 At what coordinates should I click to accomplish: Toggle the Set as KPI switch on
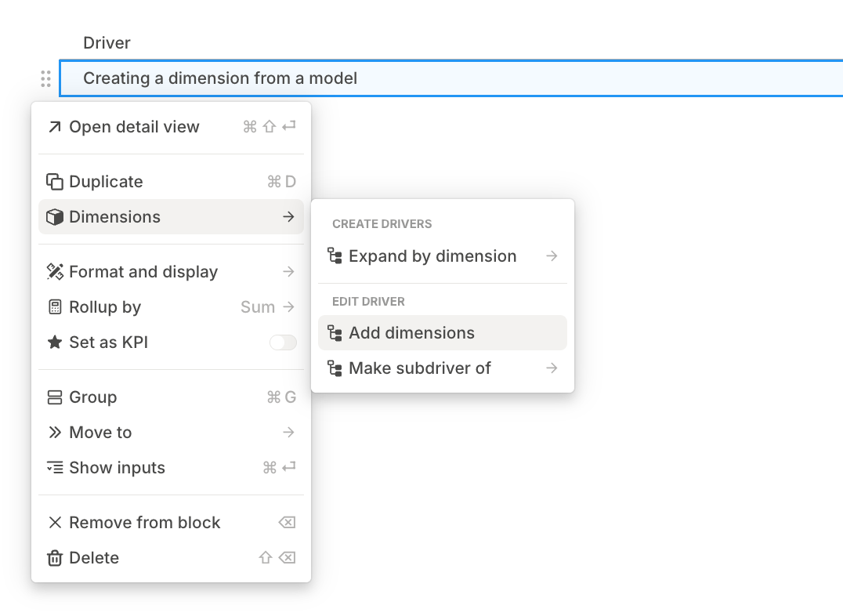pyautogui.click(x=283, y=342)
